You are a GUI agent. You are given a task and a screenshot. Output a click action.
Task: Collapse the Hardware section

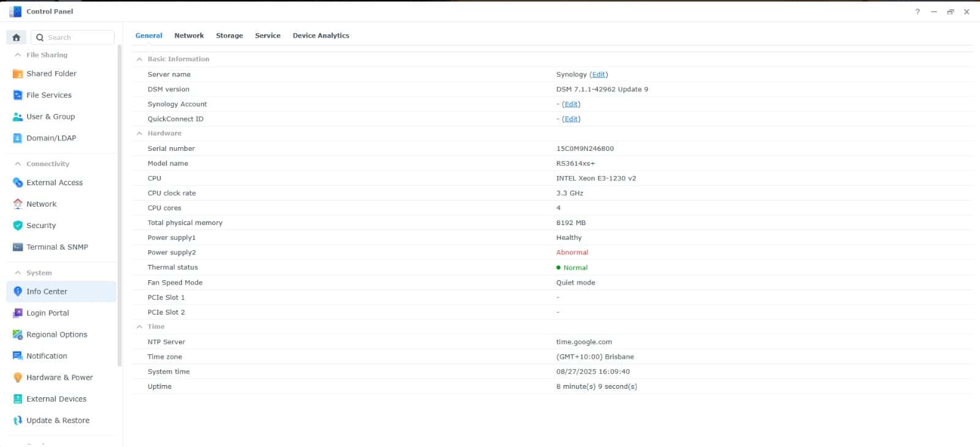click(x=140, y=134)
